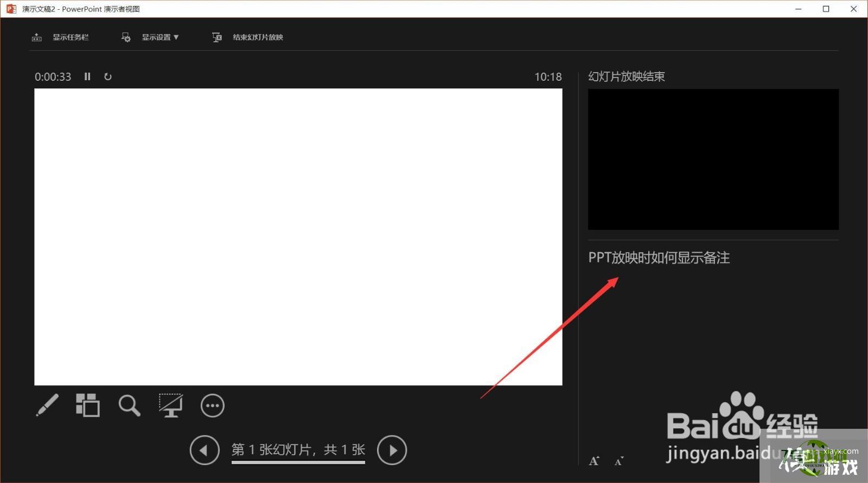The image size is (868, 483).
Task: Reset the presentation timer
Action: 108,76
